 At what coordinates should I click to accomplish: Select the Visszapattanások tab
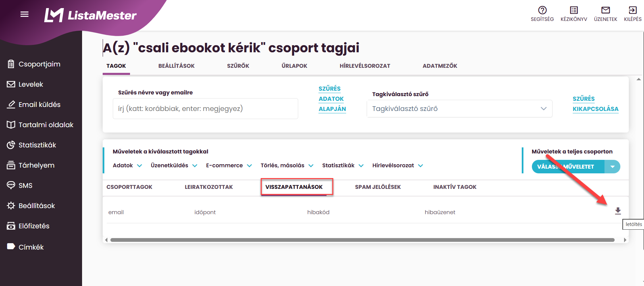[x=294, y=187]
